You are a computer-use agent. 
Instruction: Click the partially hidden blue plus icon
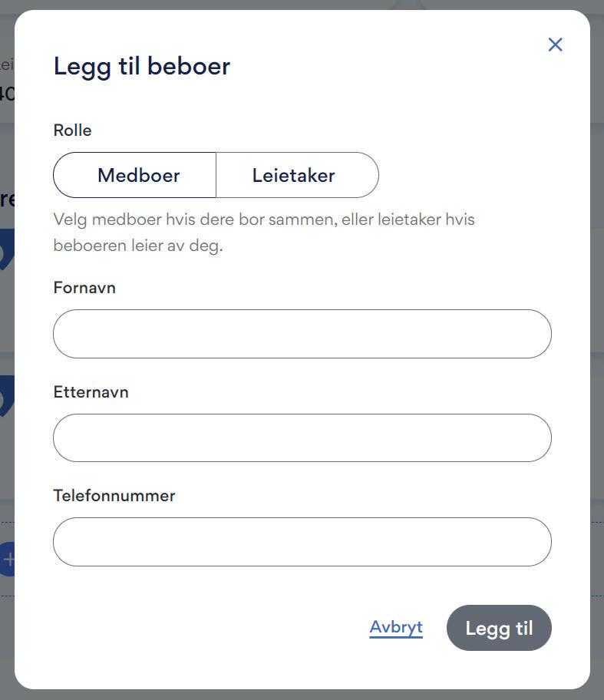[8, 559]
